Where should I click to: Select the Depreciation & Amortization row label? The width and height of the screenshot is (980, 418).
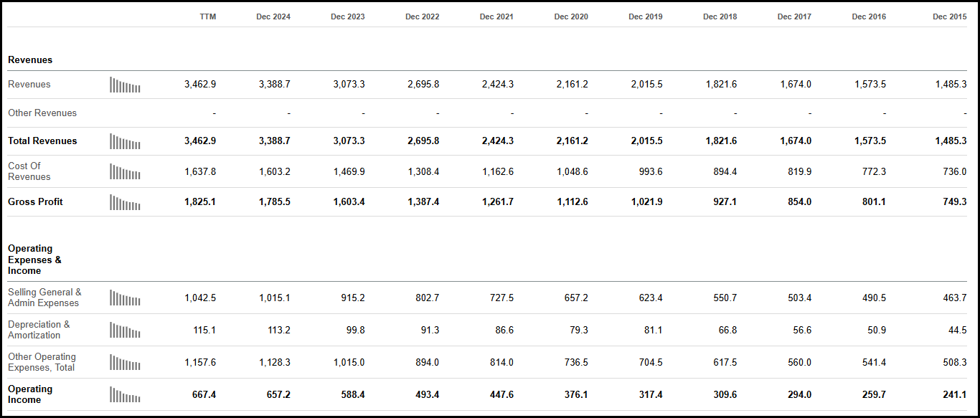(x=37, y=330)
